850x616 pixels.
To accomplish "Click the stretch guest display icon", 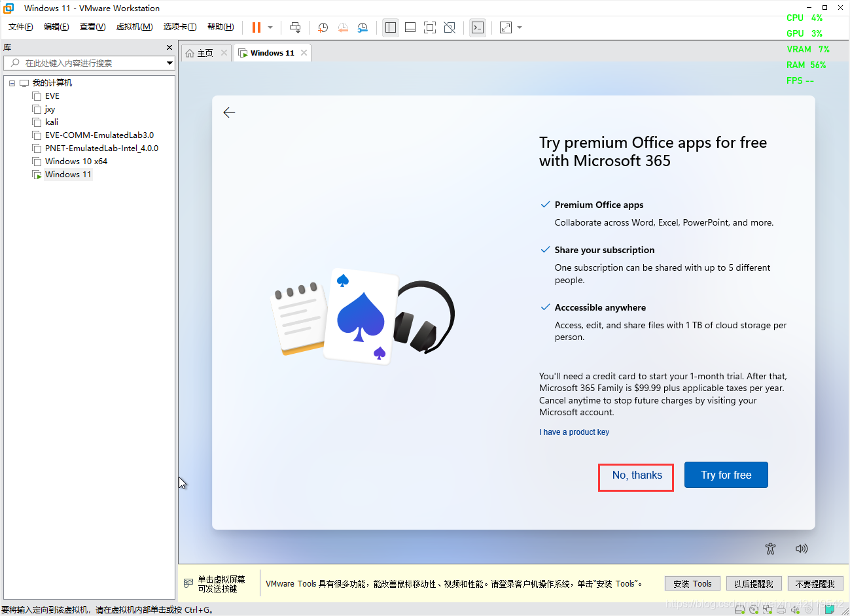I will tap(506, 27).
